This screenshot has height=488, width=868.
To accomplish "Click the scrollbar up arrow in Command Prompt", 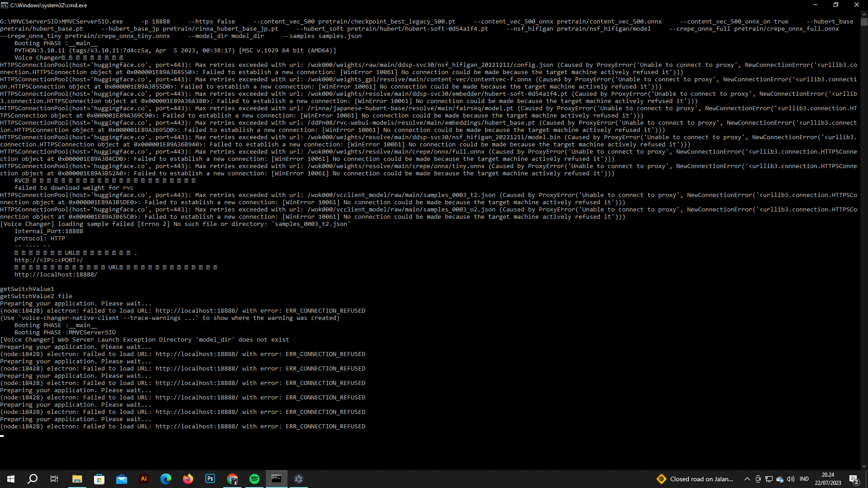I will (864, 14).
